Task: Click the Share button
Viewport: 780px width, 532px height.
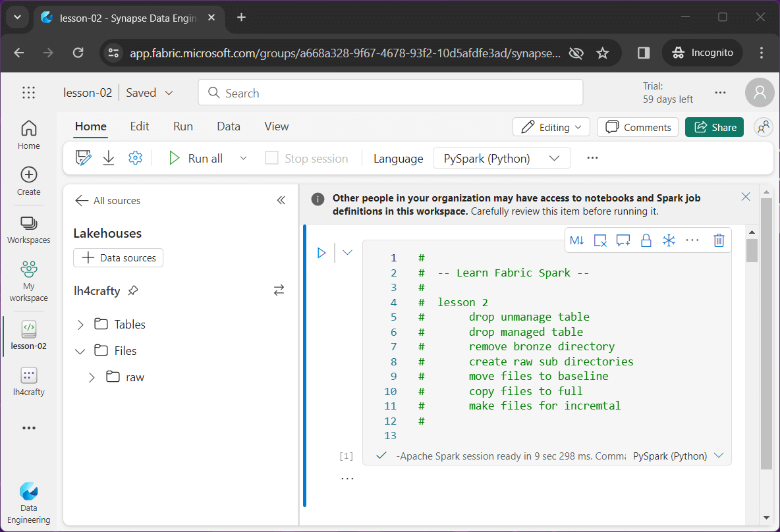Action: tap(714, 127)
